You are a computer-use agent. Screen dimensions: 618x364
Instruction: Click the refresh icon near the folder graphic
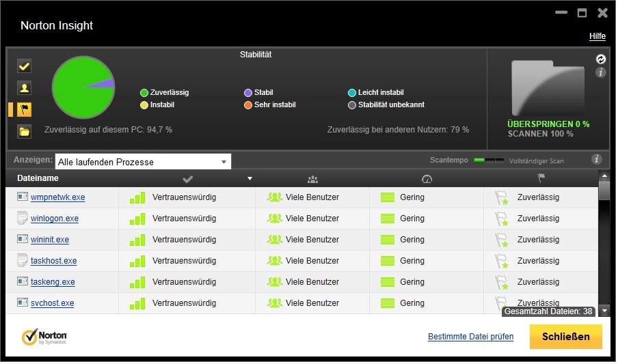point(602,59)
